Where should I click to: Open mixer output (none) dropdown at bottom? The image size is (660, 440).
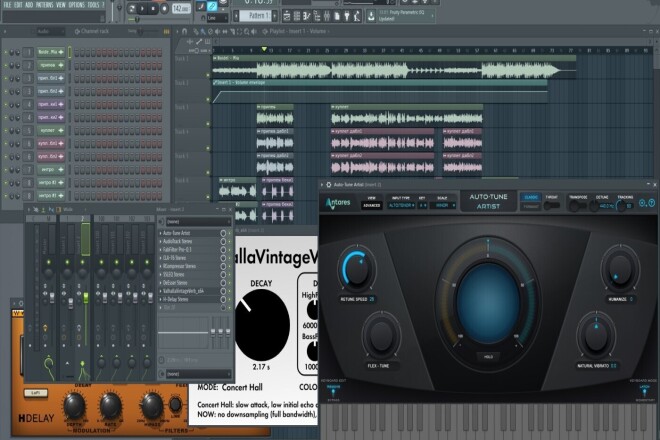pyautogui.click(x=198, y=374)
